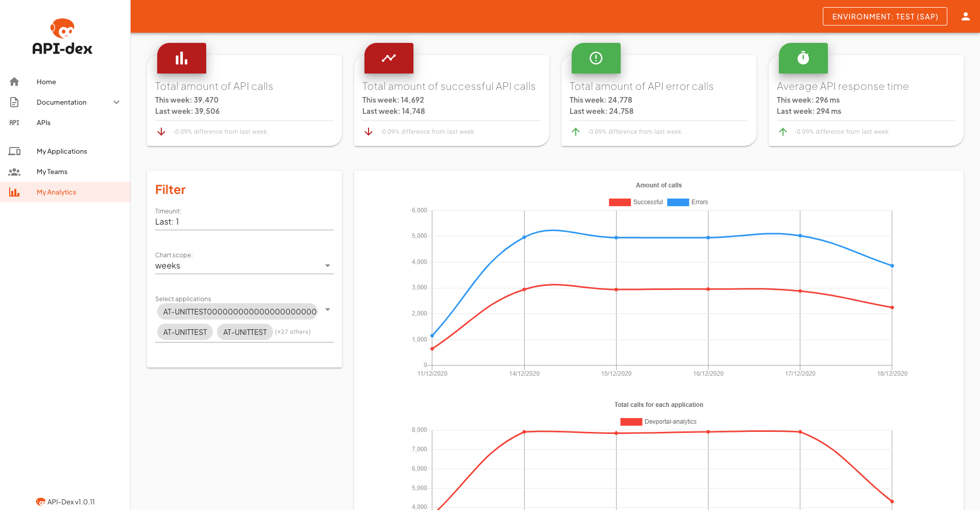Click down arrow under Total API calls
Image resolution: width=980 pixels, height=510 pixels.
coord(161,132)
